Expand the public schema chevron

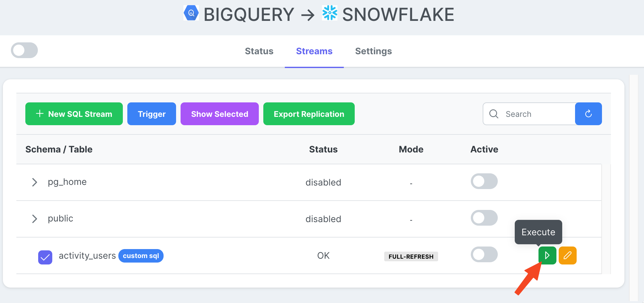35,219
